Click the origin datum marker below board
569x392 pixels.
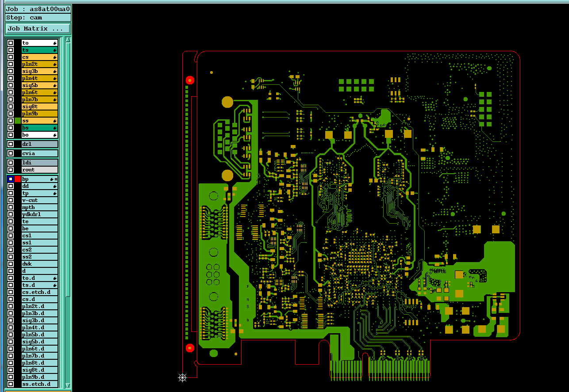(x=182, y=377)
